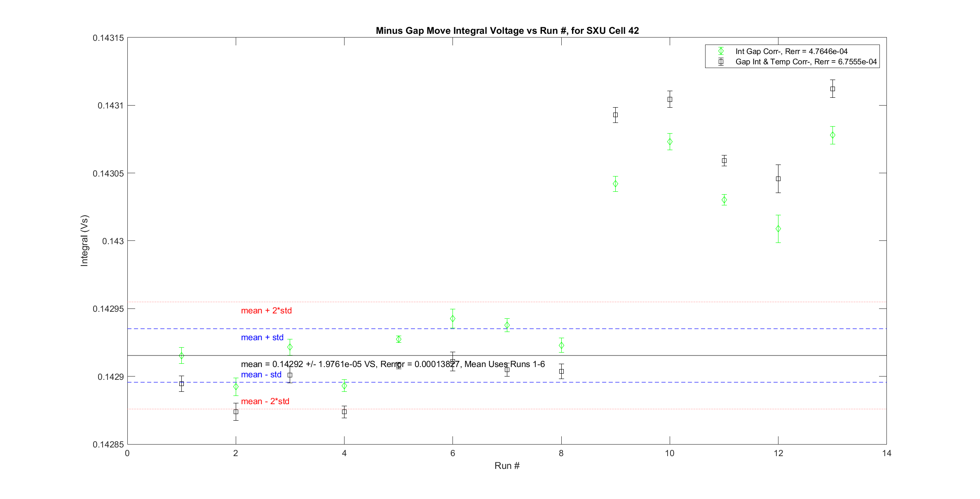Click black square data marker at run 9

(615, 115)
